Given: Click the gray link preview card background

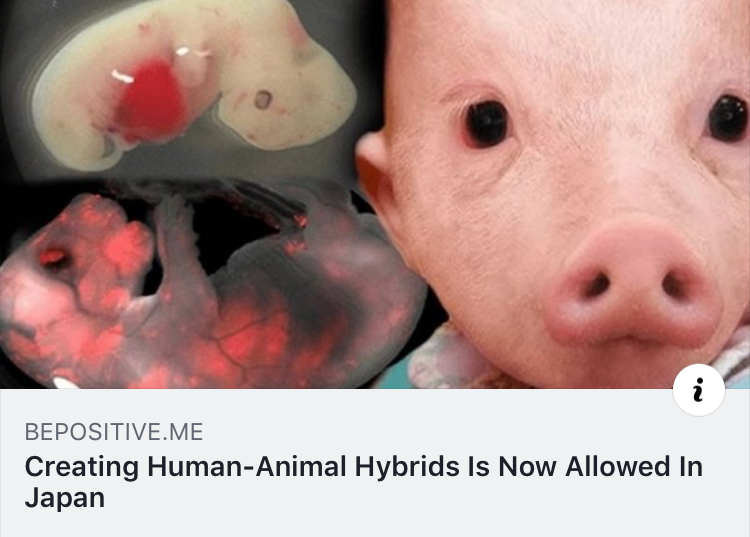Looking at the screenshot, I should (x=375, y=463).
